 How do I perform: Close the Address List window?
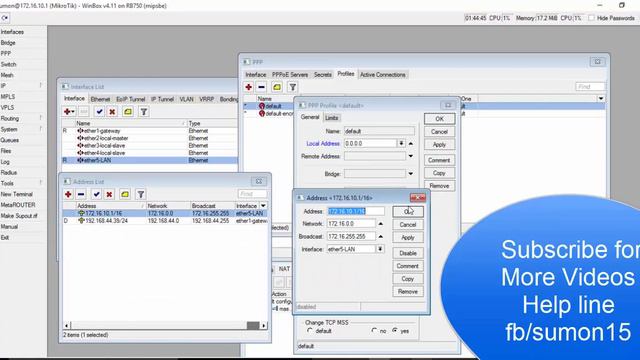259,181
